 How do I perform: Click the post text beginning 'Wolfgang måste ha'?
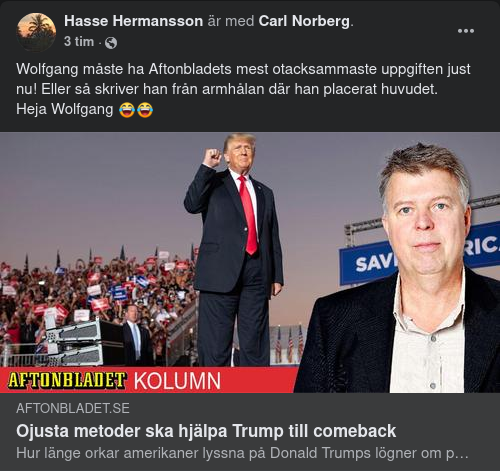click(243, 79)
